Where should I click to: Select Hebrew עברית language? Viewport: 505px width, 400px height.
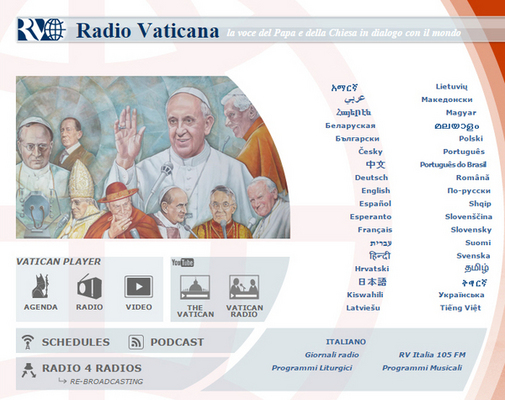point(381,243)
